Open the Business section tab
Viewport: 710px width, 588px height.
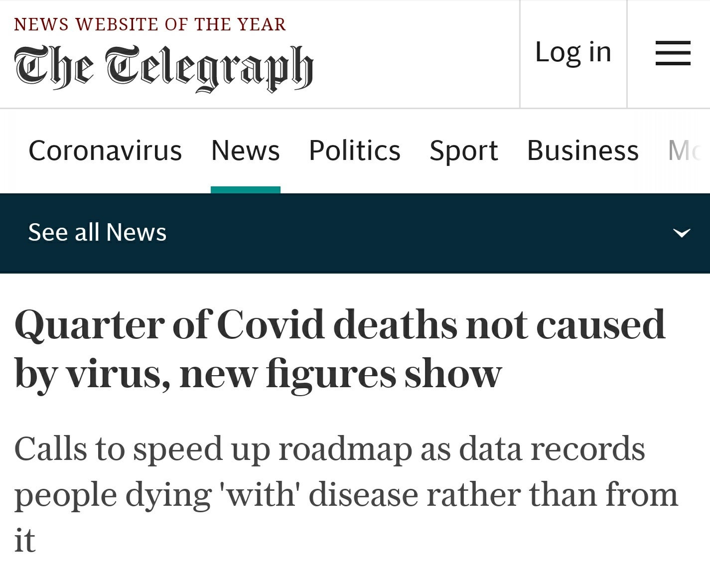[x=582, y=150]
